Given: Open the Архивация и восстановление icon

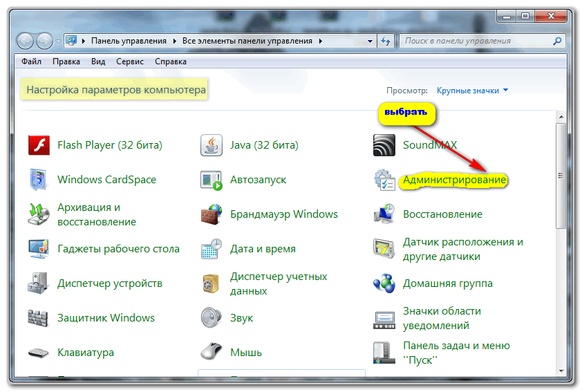Looking at the screenshot, I should [39, 214].
